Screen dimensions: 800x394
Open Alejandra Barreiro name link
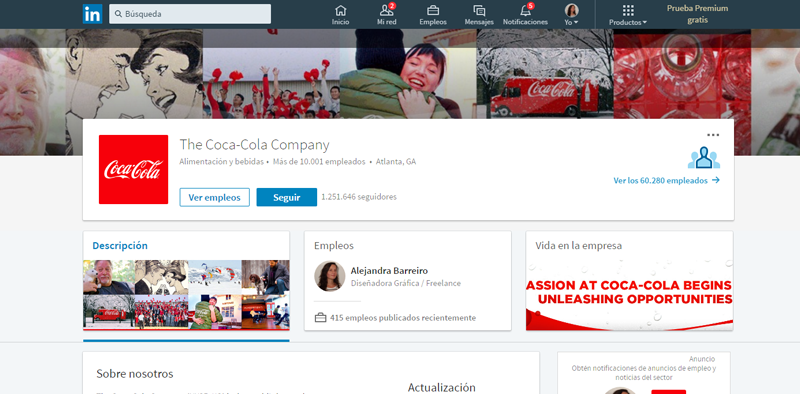coord(389,270)
